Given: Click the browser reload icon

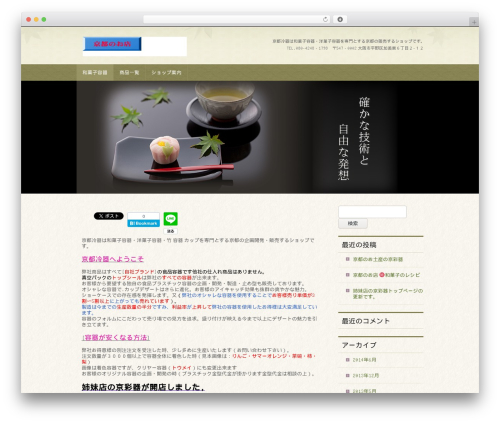Looking at the screenshot, I should 325,19.
